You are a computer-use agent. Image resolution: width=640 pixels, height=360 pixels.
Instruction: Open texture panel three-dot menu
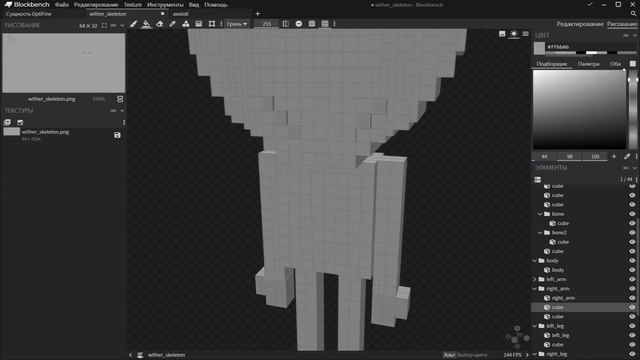(x=124, y=122)
